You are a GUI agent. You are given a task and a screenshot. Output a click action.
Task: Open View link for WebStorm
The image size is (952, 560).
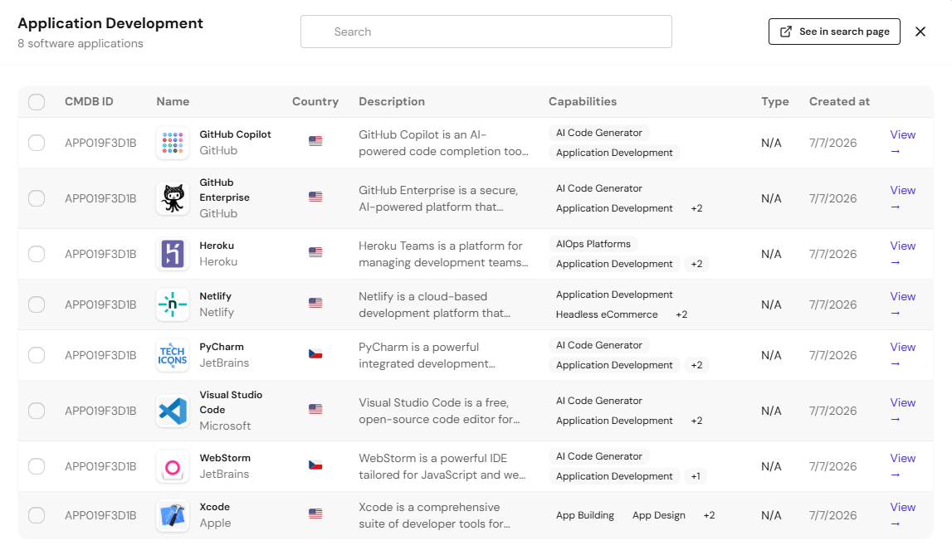[903, 466]
